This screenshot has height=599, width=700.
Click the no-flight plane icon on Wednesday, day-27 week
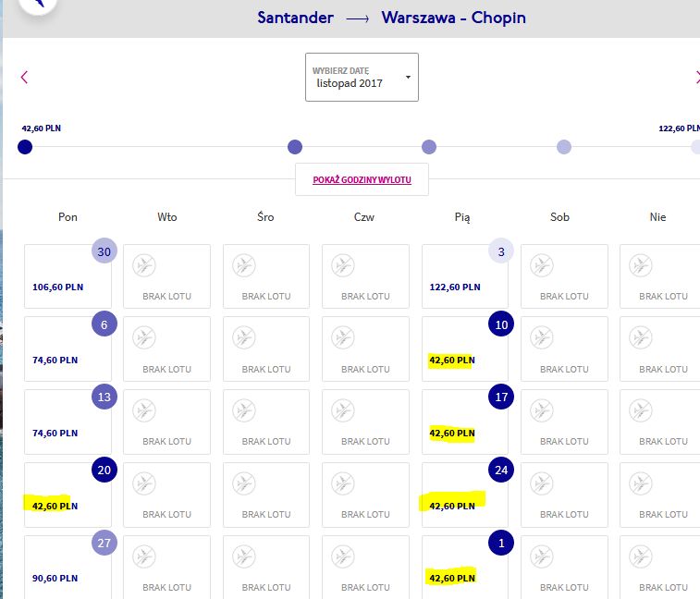(244, 556)
